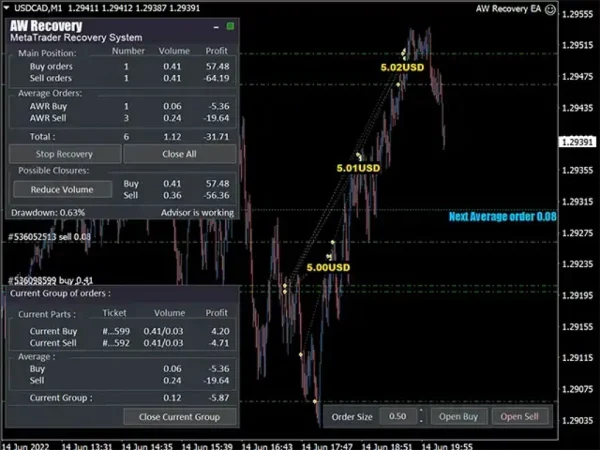Click the Stop Recovery button

coord(65,154)
